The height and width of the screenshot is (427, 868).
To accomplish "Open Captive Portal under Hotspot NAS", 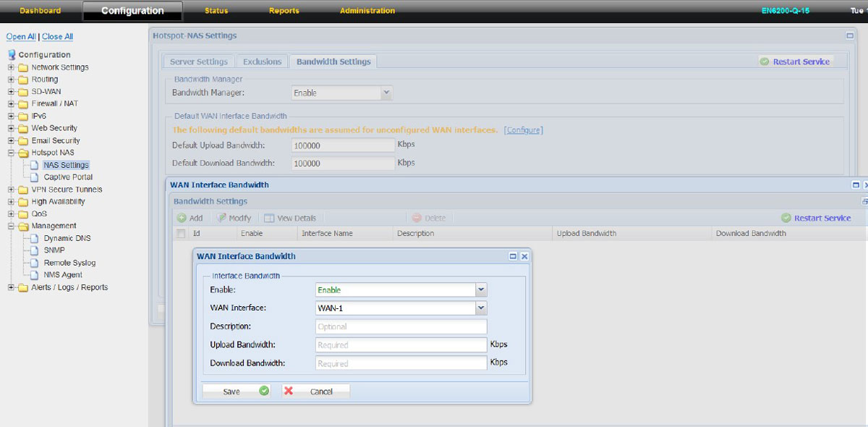I will pyautogui.click(x=68, y=177).
